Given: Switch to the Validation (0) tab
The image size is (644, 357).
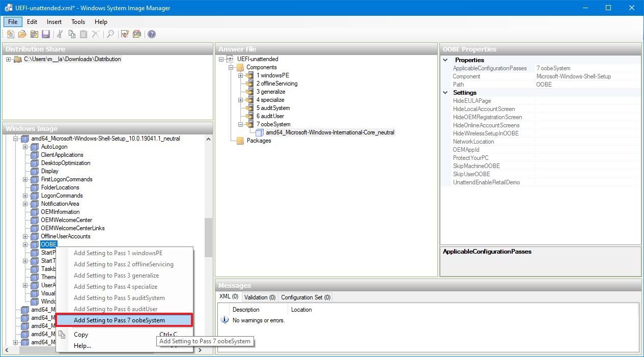Looking at the screenshot, I should pyautogui.click(x=260, y=297).
